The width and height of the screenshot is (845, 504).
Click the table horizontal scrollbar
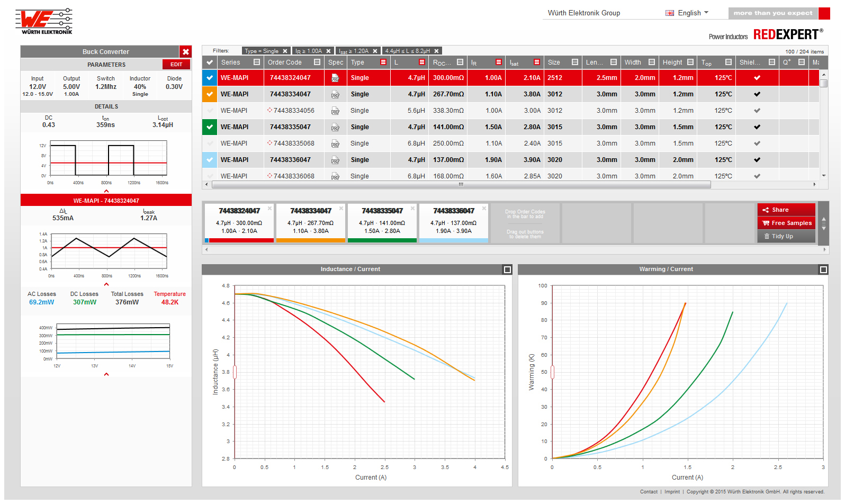point(461,185)
